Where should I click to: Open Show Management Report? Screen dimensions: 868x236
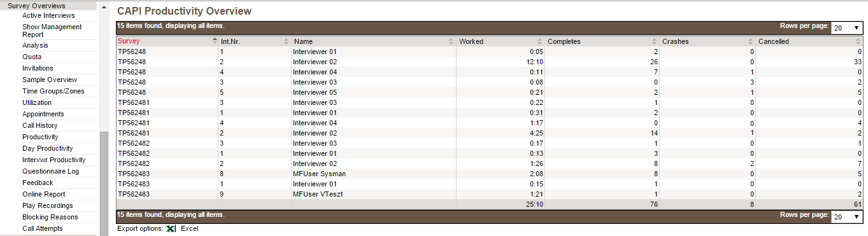pos(52,31)
